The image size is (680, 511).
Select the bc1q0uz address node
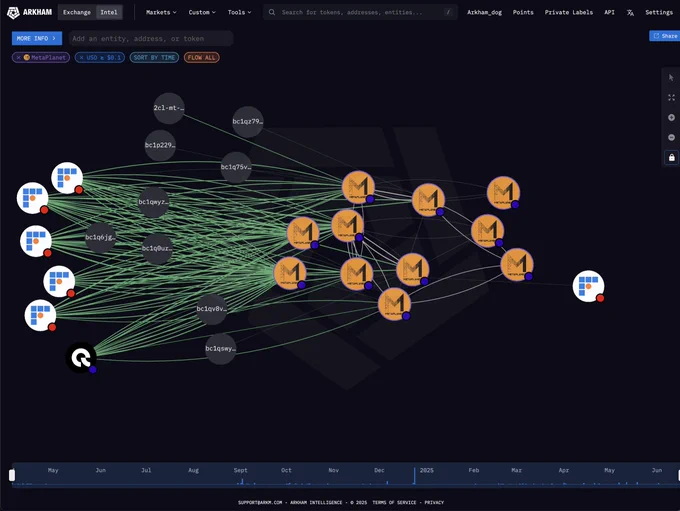157,248
